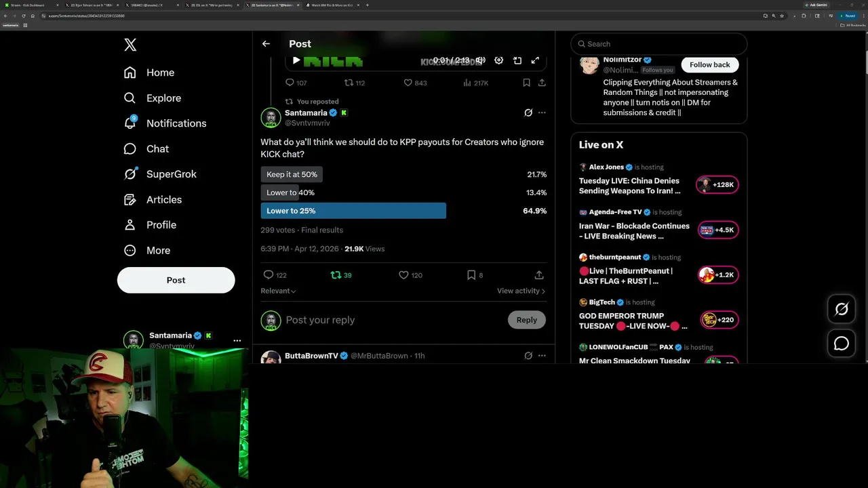Click the X logo in the sidebar

point(130,45)
